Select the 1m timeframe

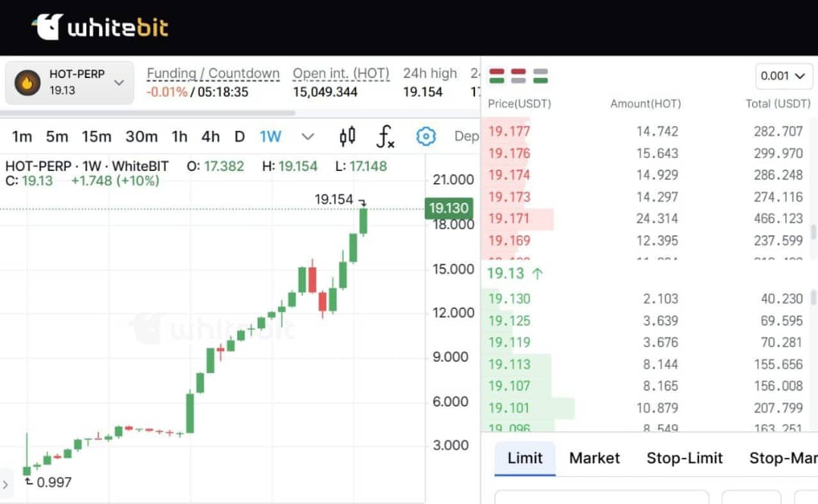click(22, 136)
